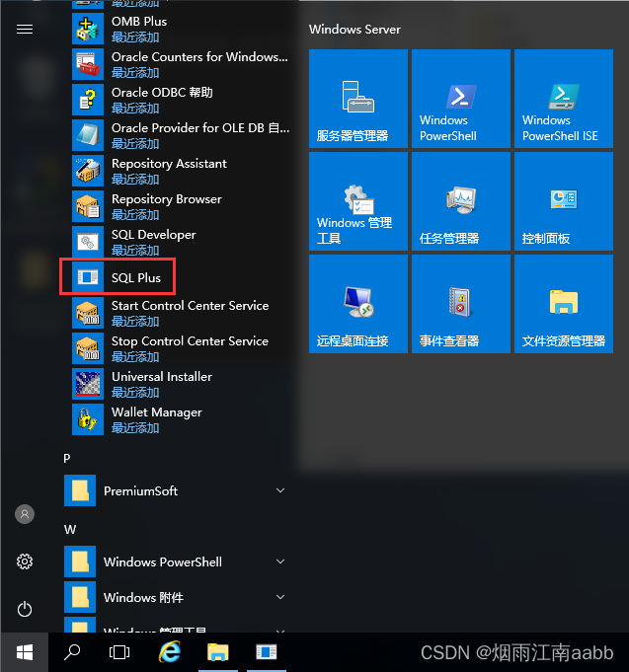Expand Windows PowerShell folder chevron
Screen dimensions: 629x672
(x=280, y=561)
